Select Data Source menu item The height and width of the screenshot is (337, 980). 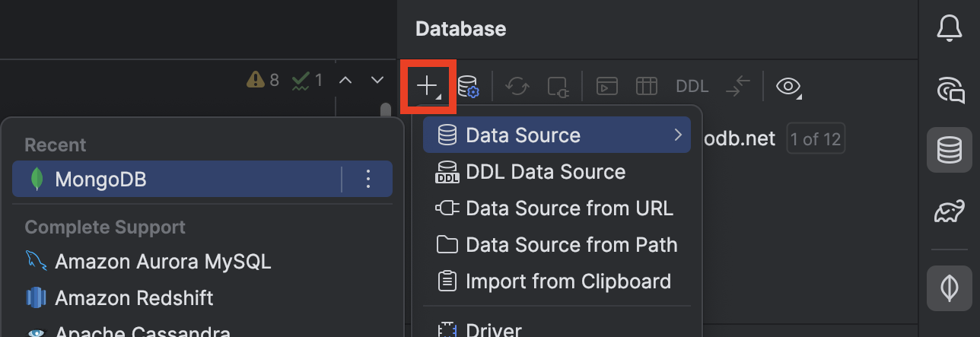coord(557,135)
